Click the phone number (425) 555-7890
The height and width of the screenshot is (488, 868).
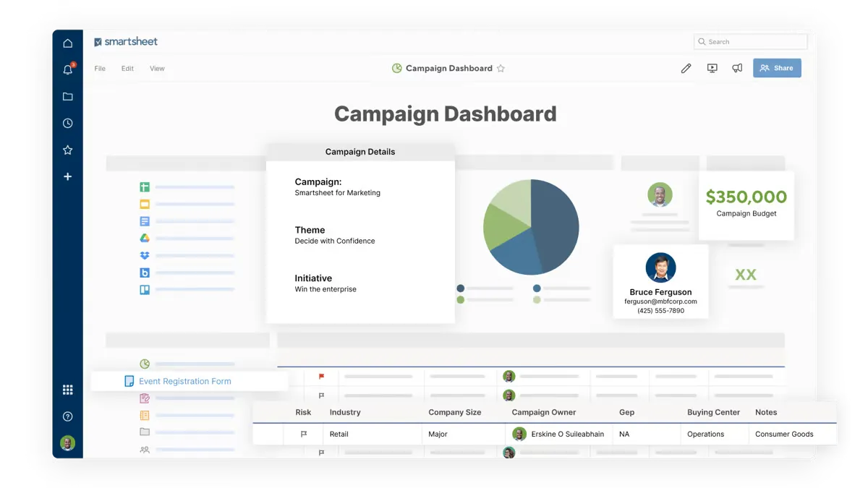(x=660, y=311)
